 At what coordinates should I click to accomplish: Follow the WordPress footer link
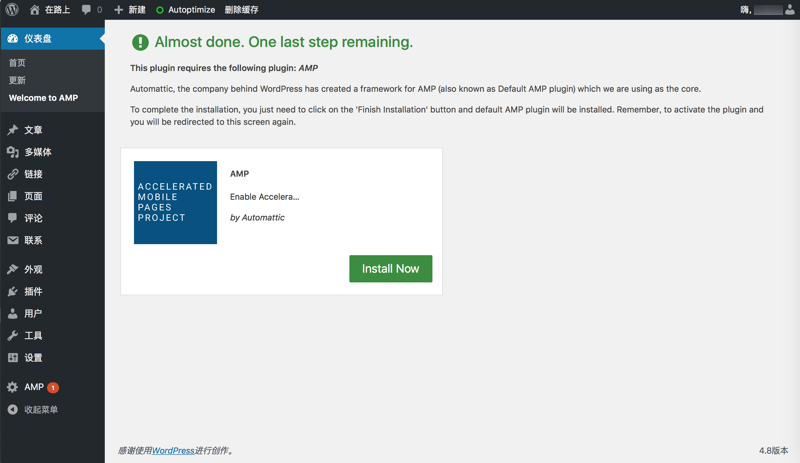tap(173, 451)
